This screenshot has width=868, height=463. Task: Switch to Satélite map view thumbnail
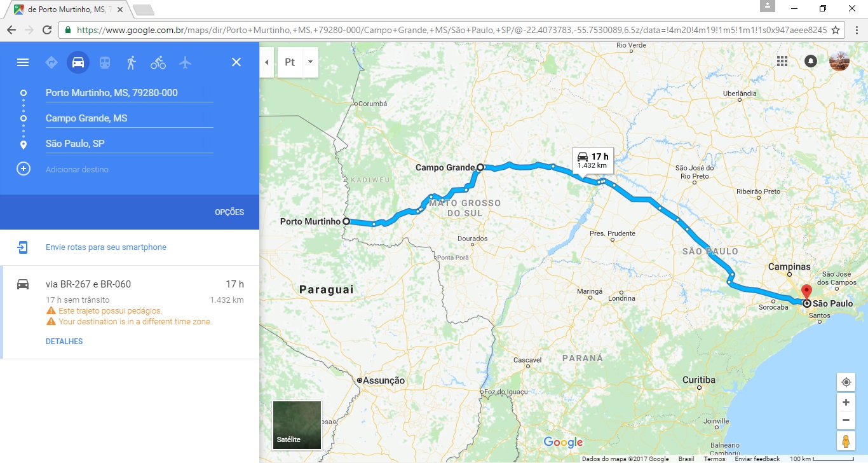click(297, 425)
